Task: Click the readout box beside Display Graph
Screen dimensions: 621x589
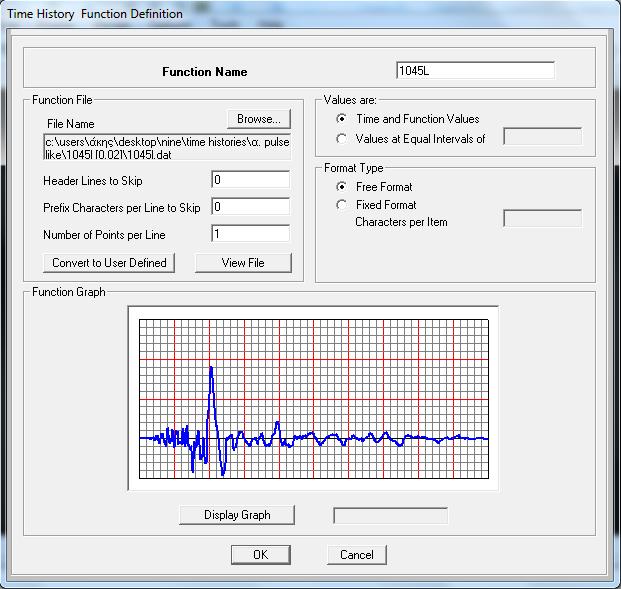Action: (391, 516)
